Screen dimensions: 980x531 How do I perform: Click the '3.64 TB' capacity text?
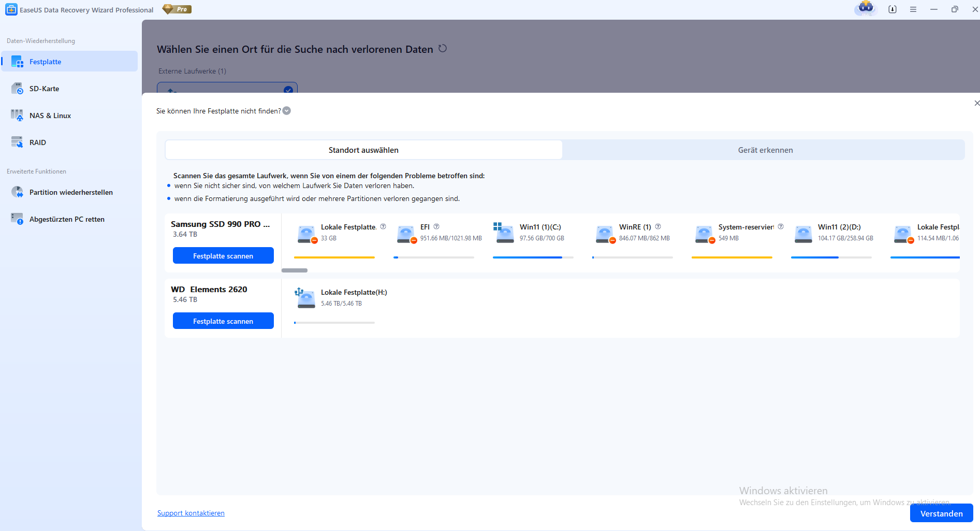(185, 235)
